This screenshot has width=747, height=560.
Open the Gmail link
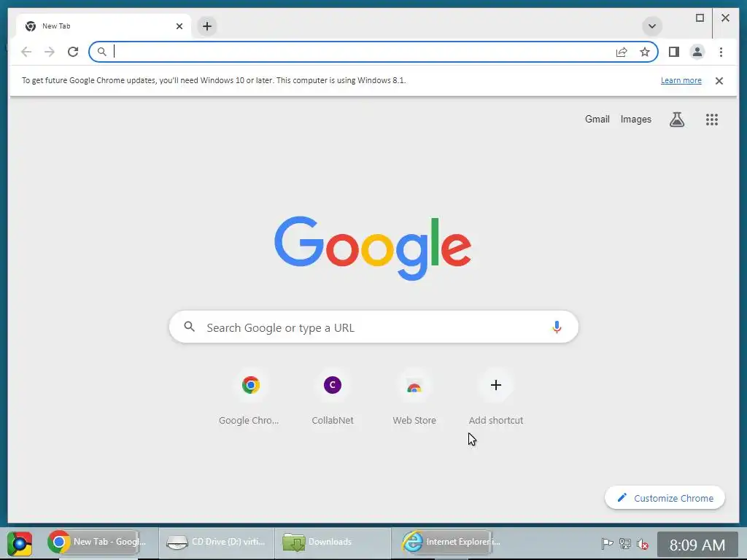tap(597, 119)
